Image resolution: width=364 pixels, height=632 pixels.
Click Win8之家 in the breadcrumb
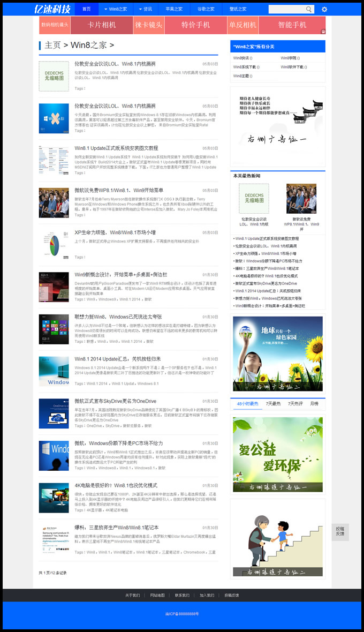click(x=88, y=45)
